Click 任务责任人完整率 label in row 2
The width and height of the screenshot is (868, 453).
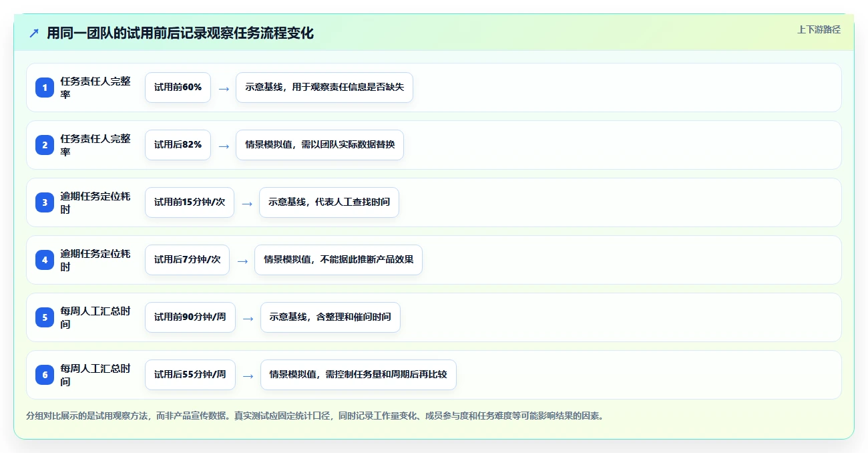pyautogui.click(x=95, y=145)
